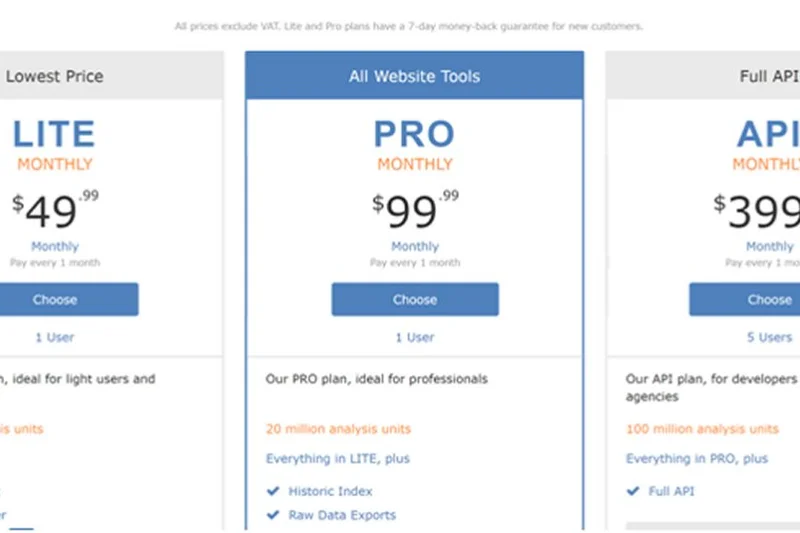
Task: Click the Everything in LITE, plus text
Action: (x=338, y=459)
